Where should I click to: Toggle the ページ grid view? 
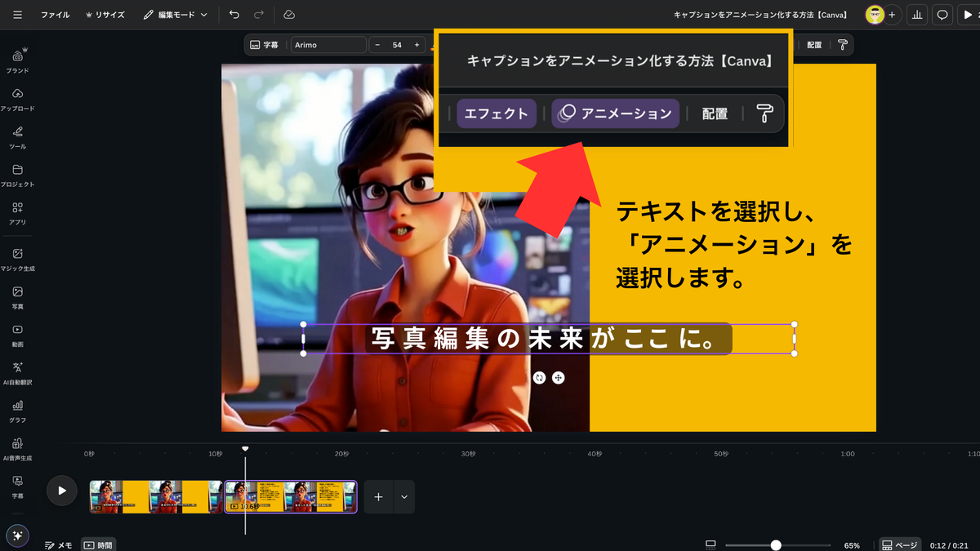click(x=900, y=544)
